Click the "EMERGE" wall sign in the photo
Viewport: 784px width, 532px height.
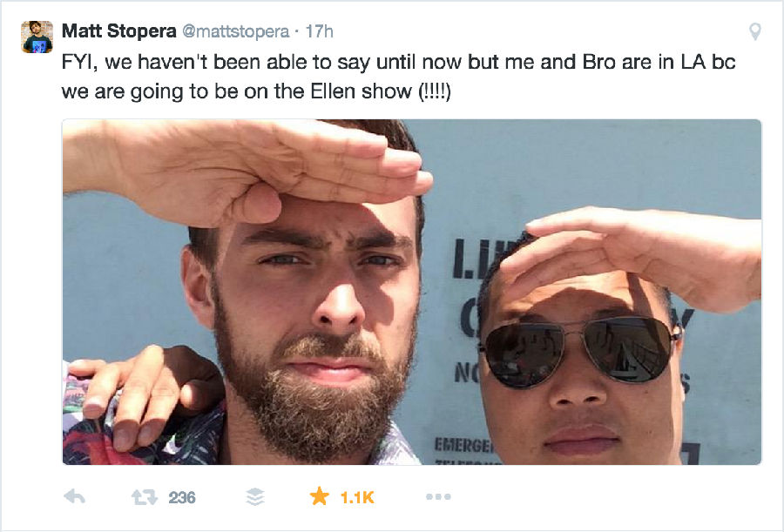pos(463,445)
